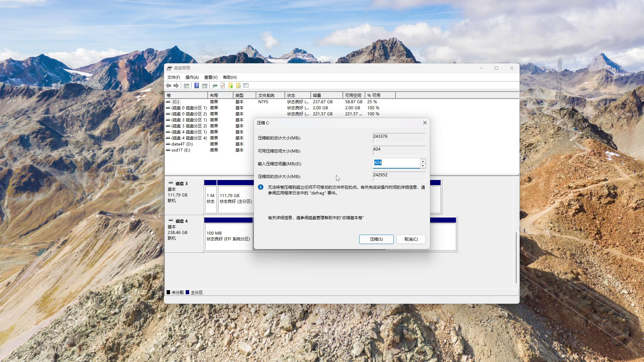Click the folder with up arrow icon

(x=230, y=86)
